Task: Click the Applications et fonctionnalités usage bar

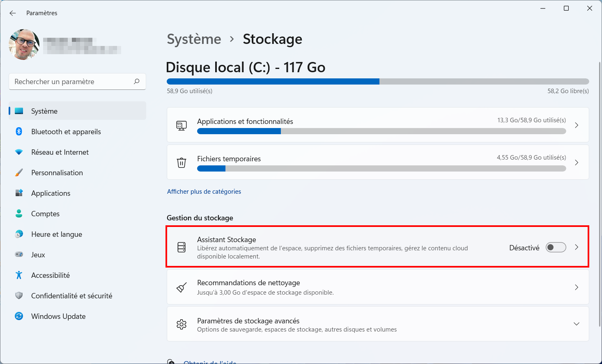Action: [x=381, y=131]
